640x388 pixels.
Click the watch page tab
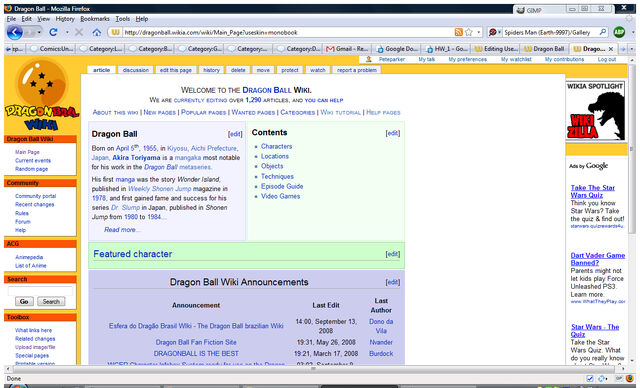pyautogui.click(x=318, y=70)
